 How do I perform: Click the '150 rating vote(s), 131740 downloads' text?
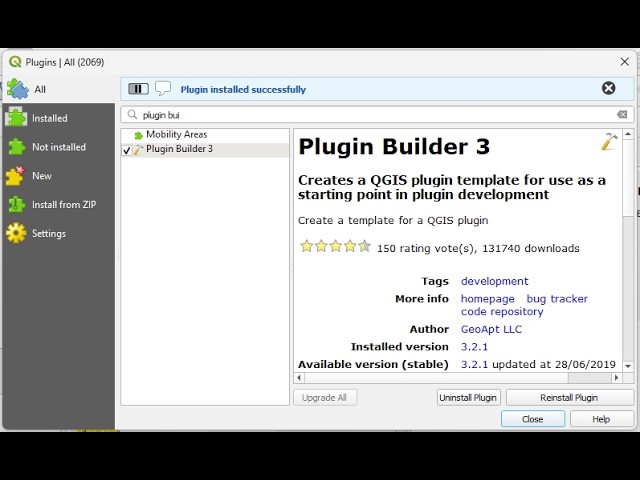478,248
